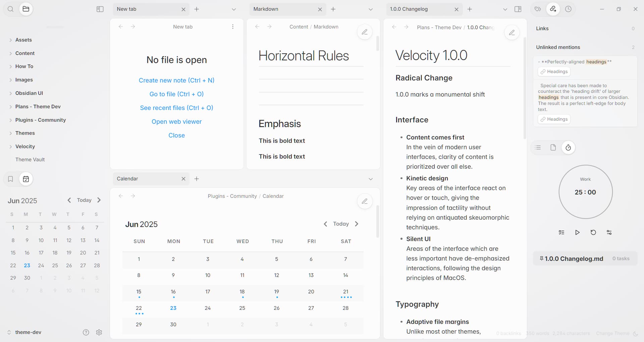
Task: Expand the Obsidian UI folder
Action: pyautogui.click(x=29, y=93)
